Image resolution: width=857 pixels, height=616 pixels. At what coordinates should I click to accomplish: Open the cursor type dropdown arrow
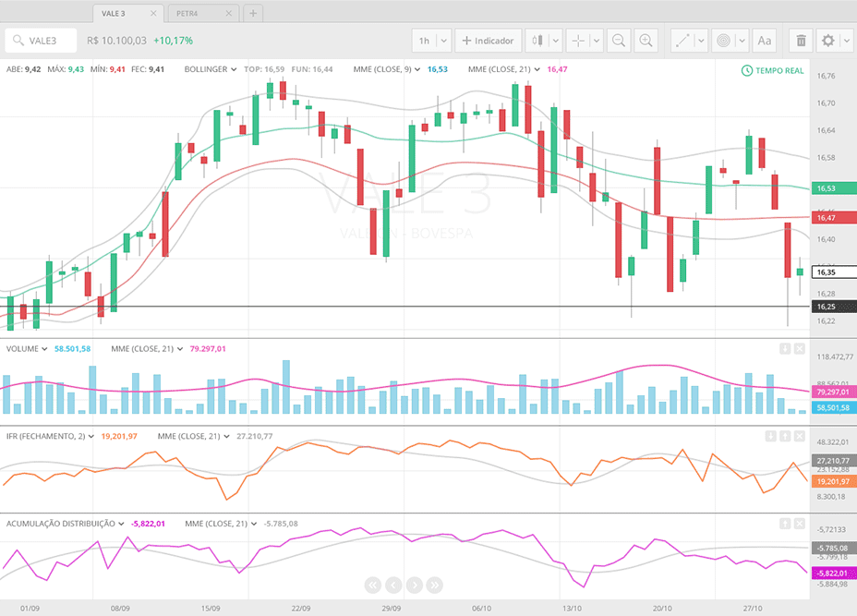pyautogui.click(x=597, y=41)
